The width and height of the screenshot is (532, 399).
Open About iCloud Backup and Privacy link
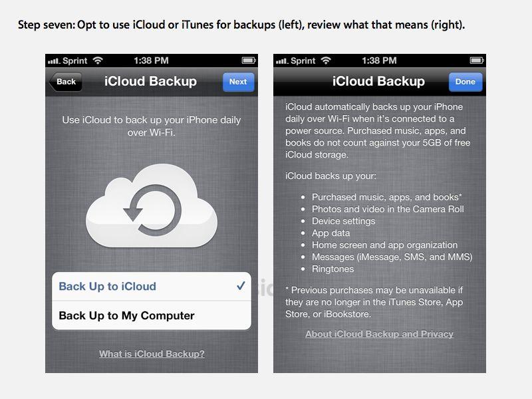(379, 334)
